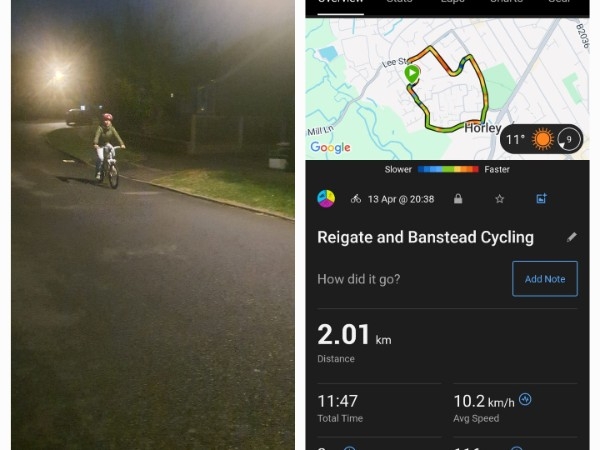Tap the sun weather icon on map

coord(543,139)
